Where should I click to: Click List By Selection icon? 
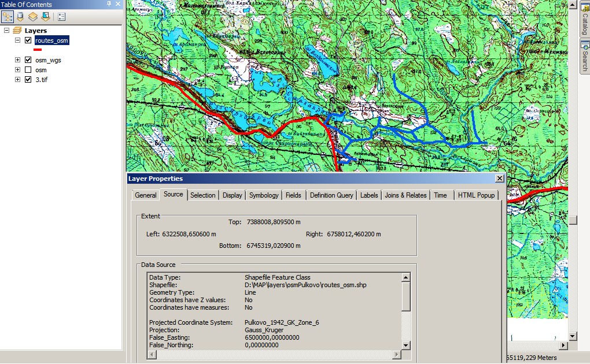[45, 16]
